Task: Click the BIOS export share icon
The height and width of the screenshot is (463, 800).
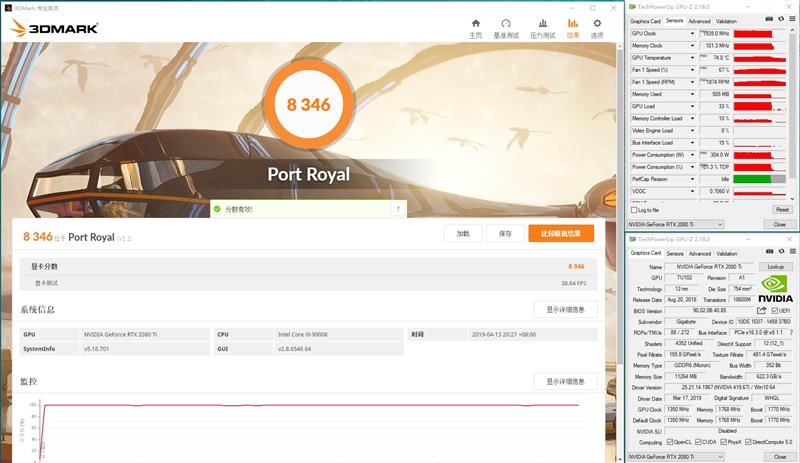Action: point(761,310)
